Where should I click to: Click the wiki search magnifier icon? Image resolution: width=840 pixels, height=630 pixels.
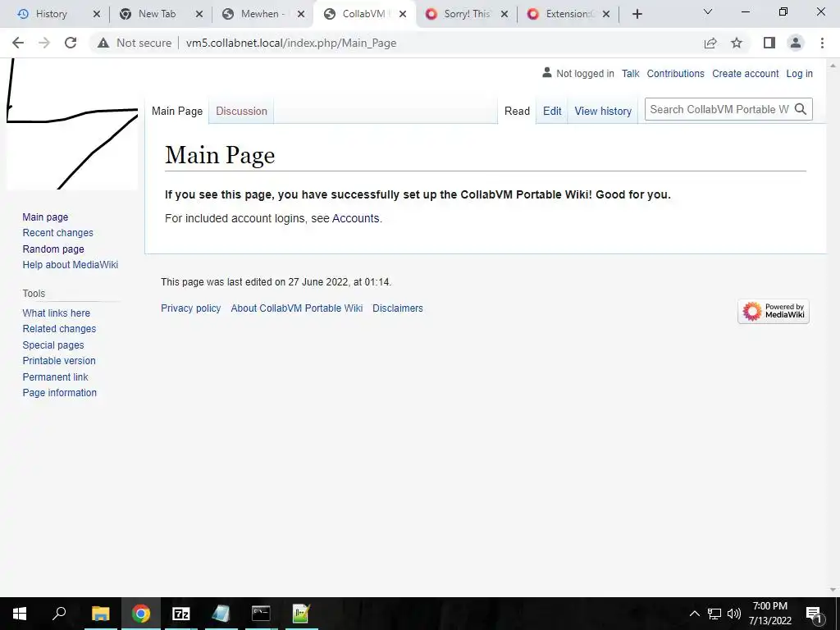(x=801, y=109)
